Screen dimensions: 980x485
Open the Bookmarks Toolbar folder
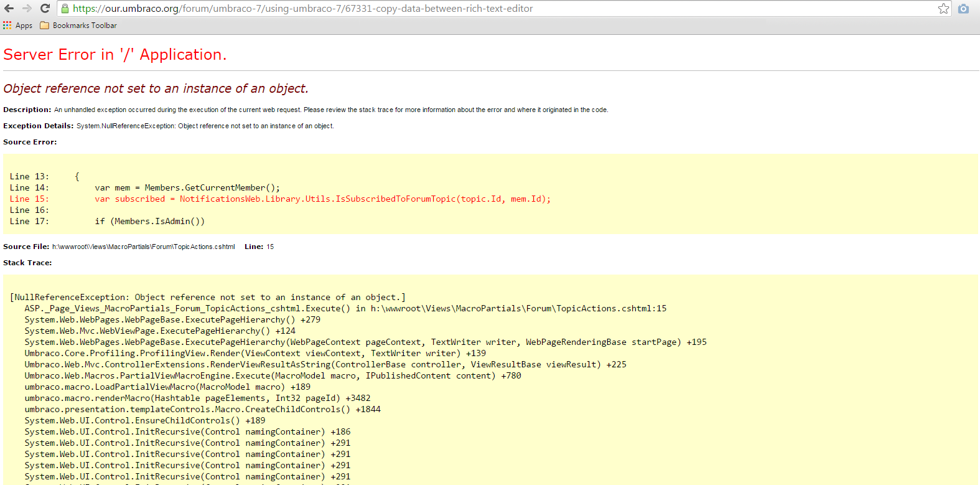click(78, 26)
